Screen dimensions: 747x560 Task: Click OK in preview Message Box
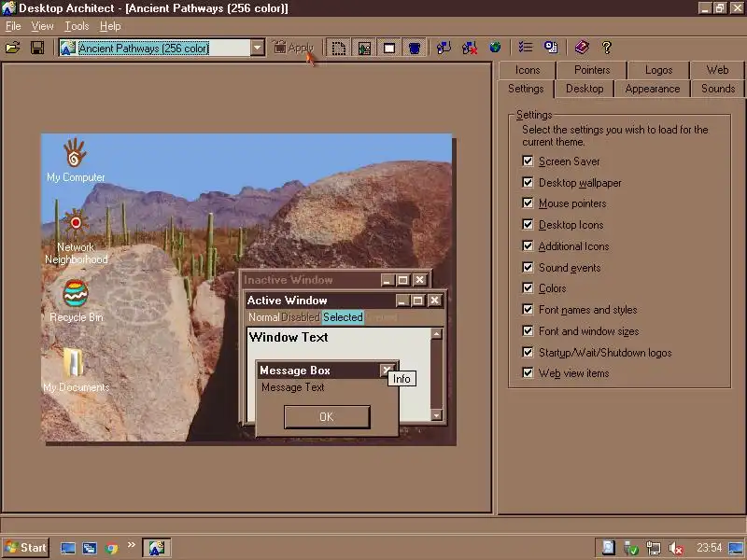point(327,417)
